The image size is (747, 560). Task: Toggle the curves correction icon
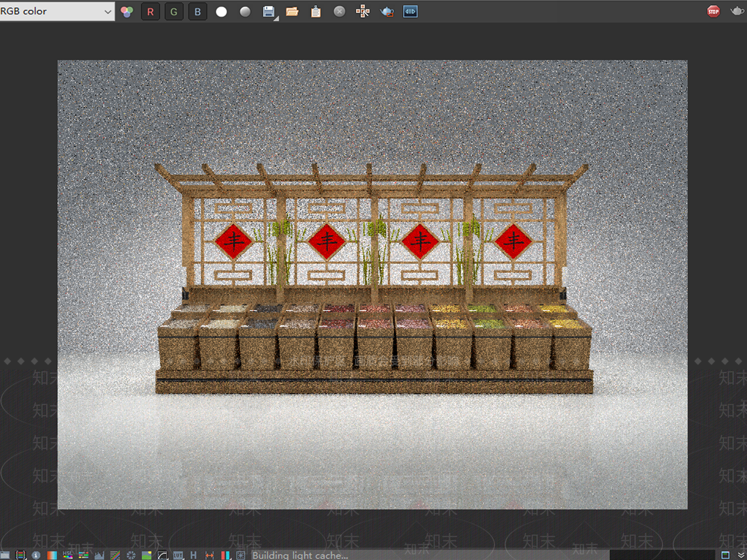pyautogui.click(x=162, y=555)
